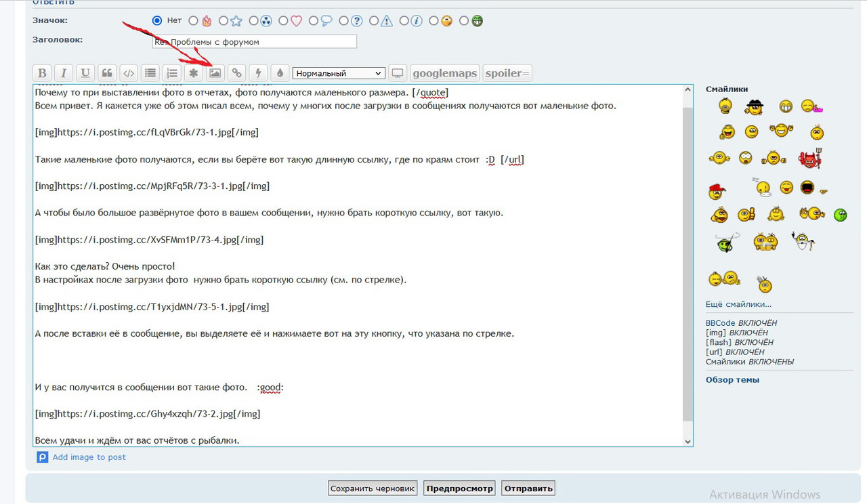Choose the green grin topic icon radio
This screenshot has height=504, width=867.
click(464, 21)
